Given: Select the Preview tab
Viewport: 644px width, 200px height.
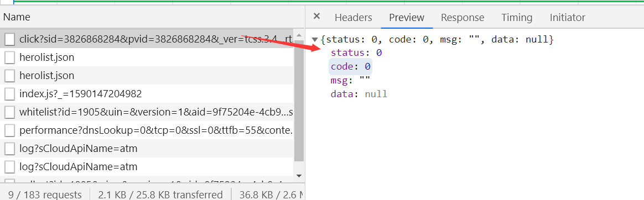Looking at the screenshot, I should click(x=407, y=18).
